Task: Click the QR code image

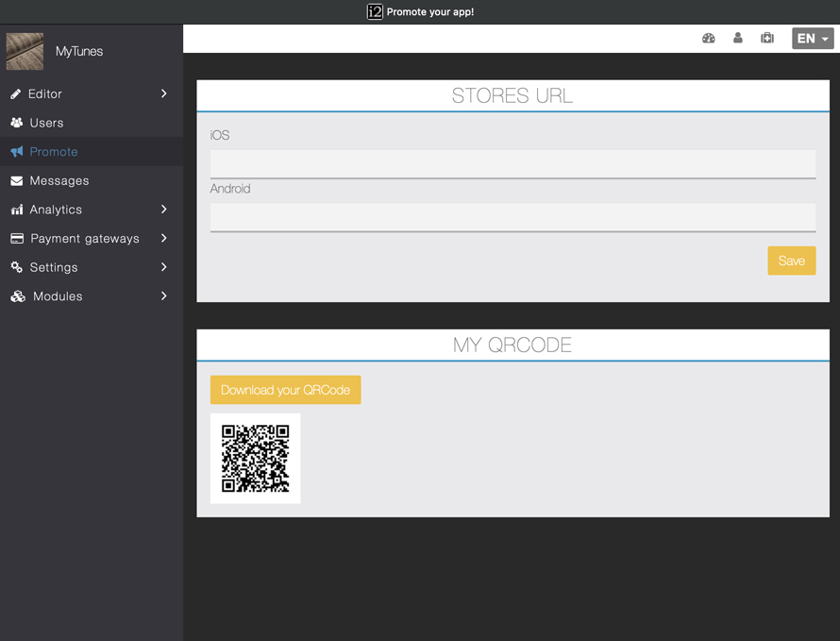Action: (x=255, y=459)
